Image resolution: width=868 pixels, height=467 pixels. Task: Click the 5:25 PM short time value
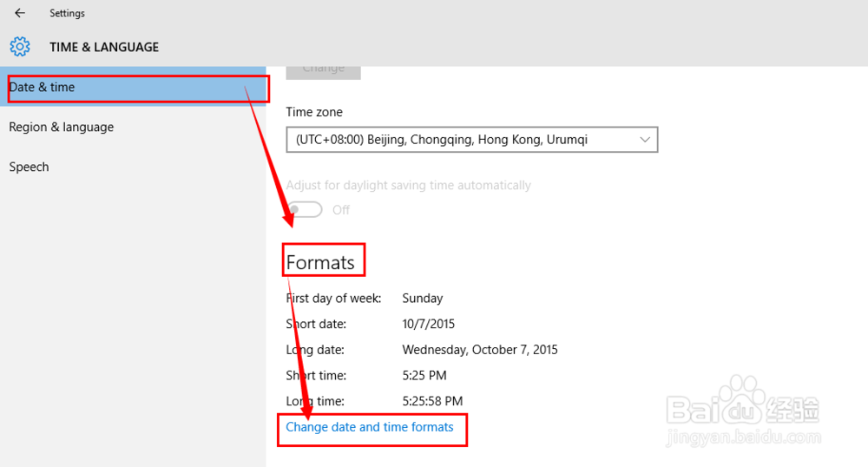424,375
